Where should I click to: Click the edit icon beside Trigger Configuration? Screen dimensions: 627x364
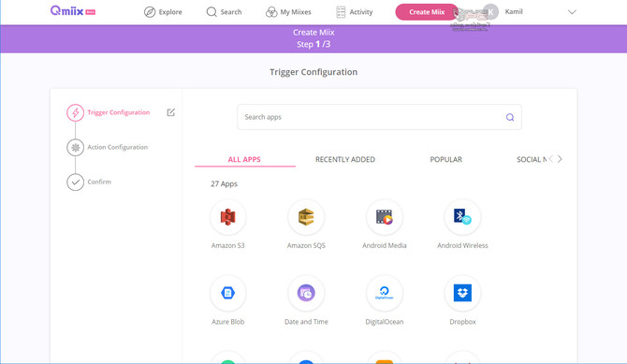[x=170, y=112]
